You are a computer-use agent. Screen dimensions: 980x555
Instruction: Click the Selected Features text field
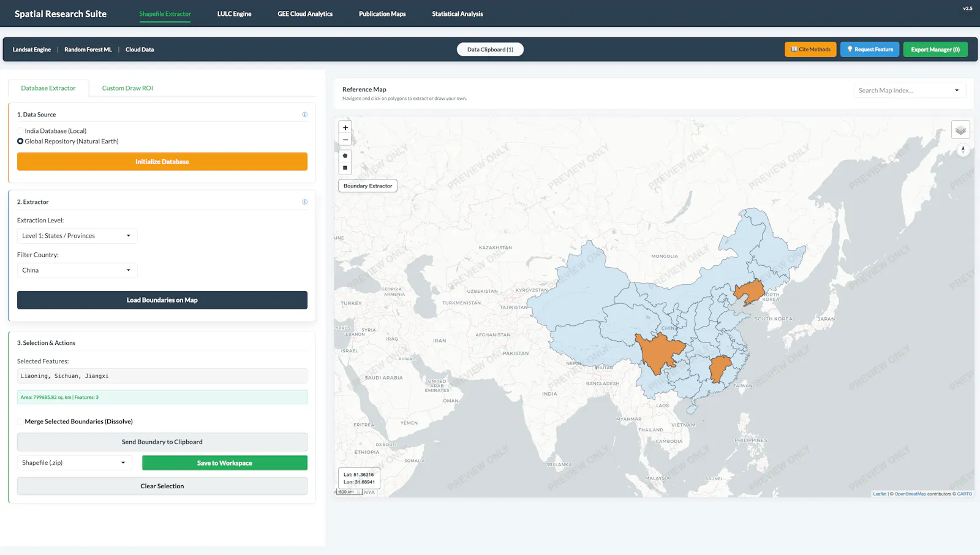[x=162, y=376]
